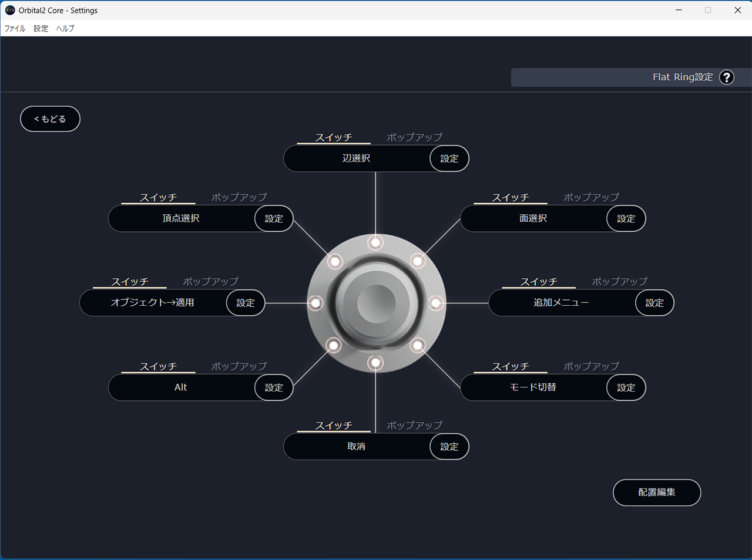Click the bottom ring switch dot
This screenshot has height=560, width=752.
point(375,363)
